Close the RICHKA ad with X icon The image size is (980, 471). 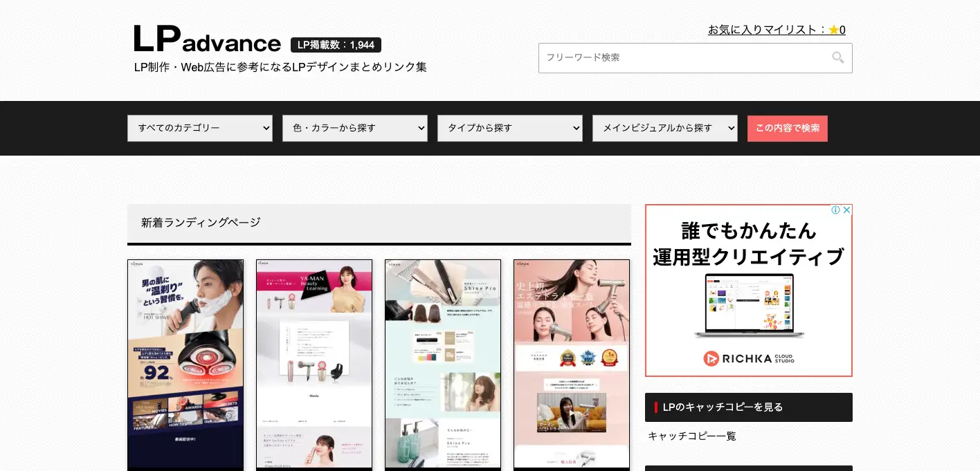(x=846, y=210)
